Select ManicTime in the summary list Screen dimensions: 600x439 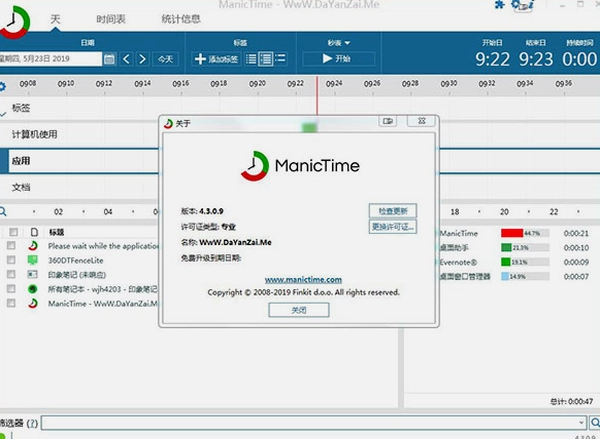[x=458, y=233]
